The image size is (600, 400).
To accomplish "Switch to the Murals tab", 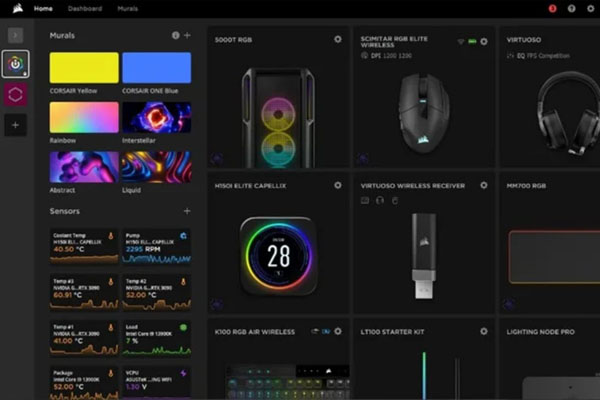I will pos(127,8).
